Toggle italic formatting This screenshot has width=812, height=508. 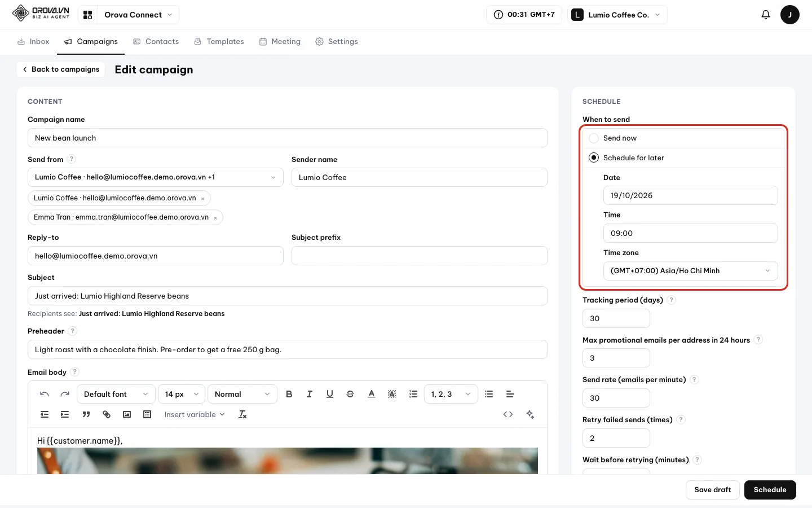(x=310, y=394)
